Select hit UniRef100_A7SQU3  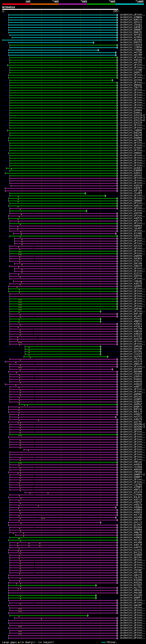pyautogui.click(x=131, y=148)
